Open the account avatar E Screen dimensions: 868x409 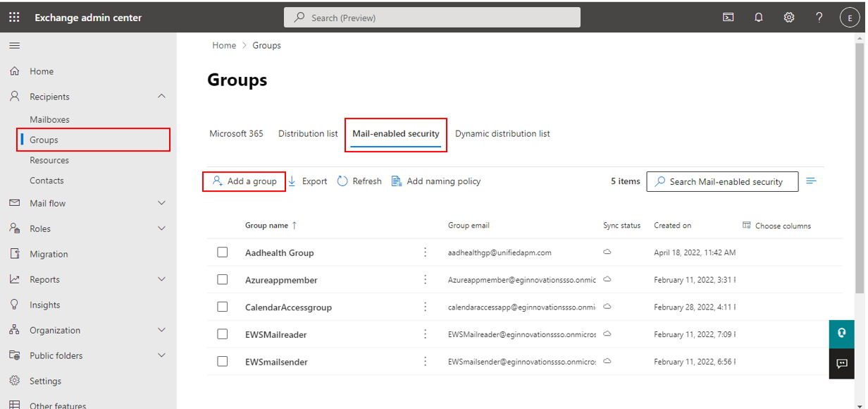click(850, 18)
